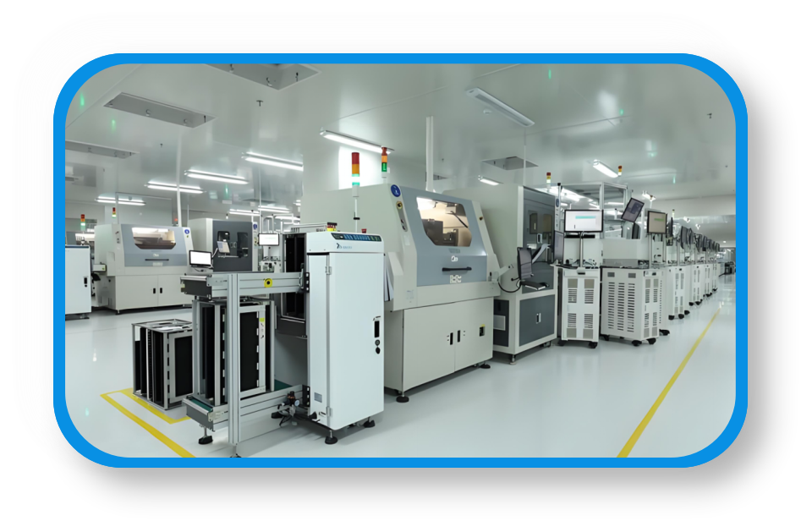Click the monitor showing blue and white screen
Screen dimensions: 812x532
pyautogui.click(x=584, y=222)
